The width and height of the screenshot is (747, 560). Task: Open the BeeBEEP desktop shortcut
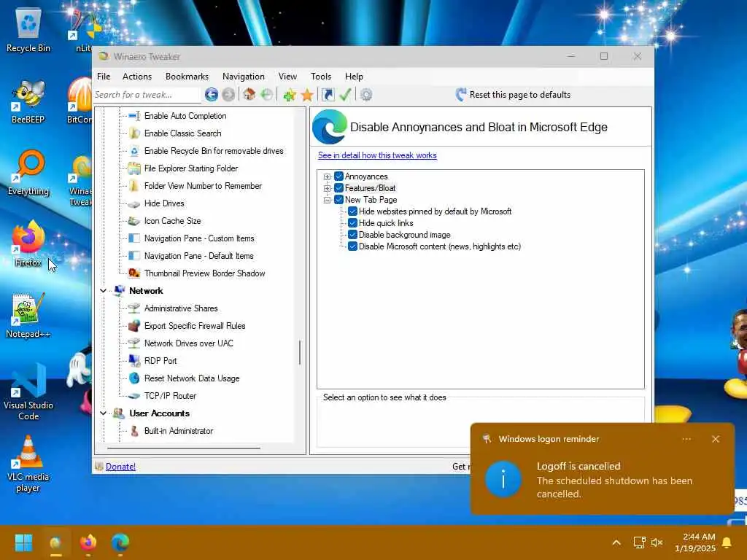tap(28, 101)
